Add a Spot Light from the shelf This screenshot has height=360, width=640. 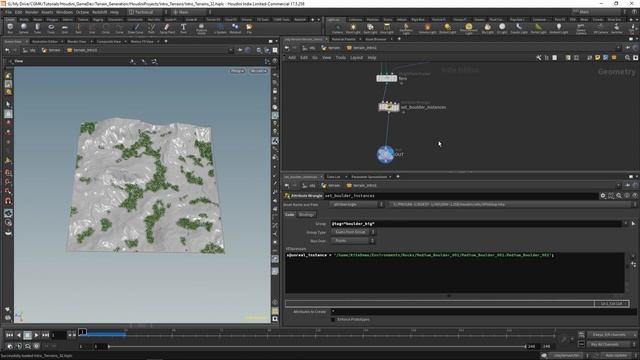[370, 28]
